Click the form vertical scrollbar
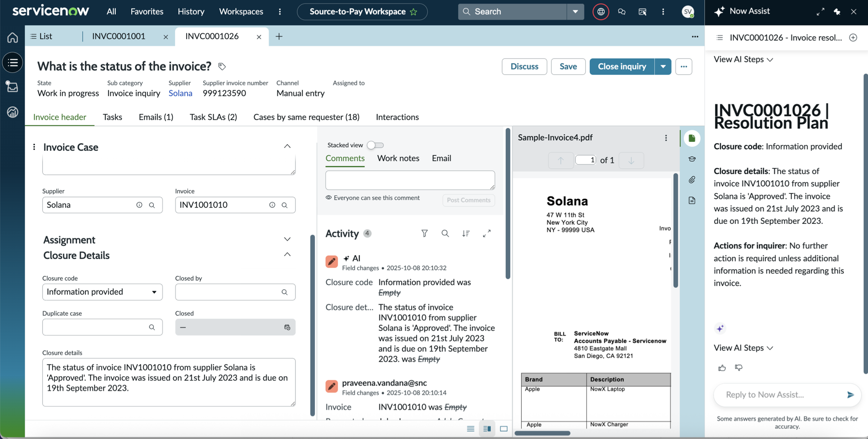The image size is (868, 439). click(312, 326)
